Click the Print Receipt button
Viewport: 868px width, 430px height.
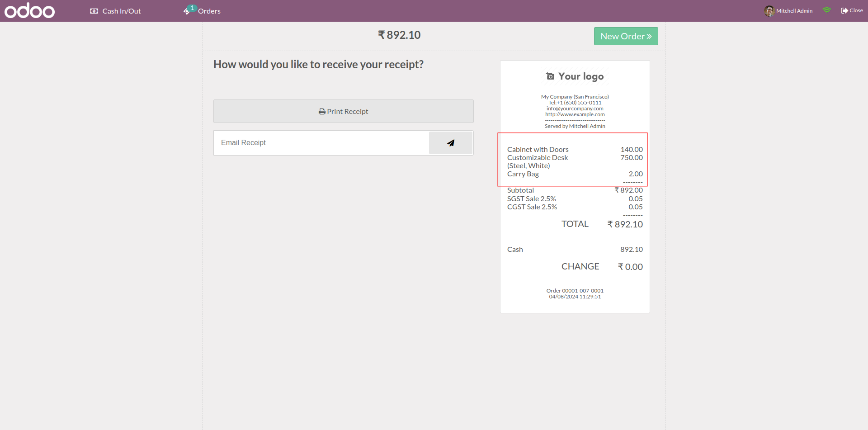[x=344, y=111]
